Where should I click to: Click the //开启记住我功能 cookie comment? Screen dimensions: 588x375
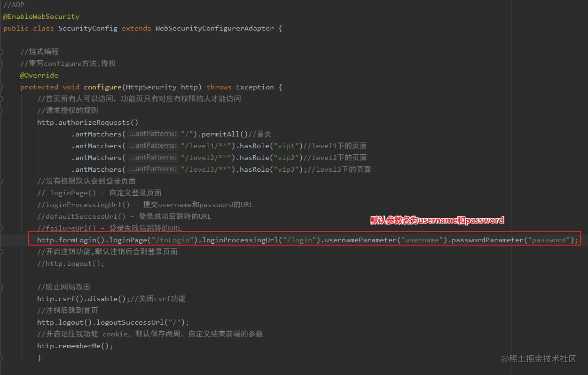150,334
